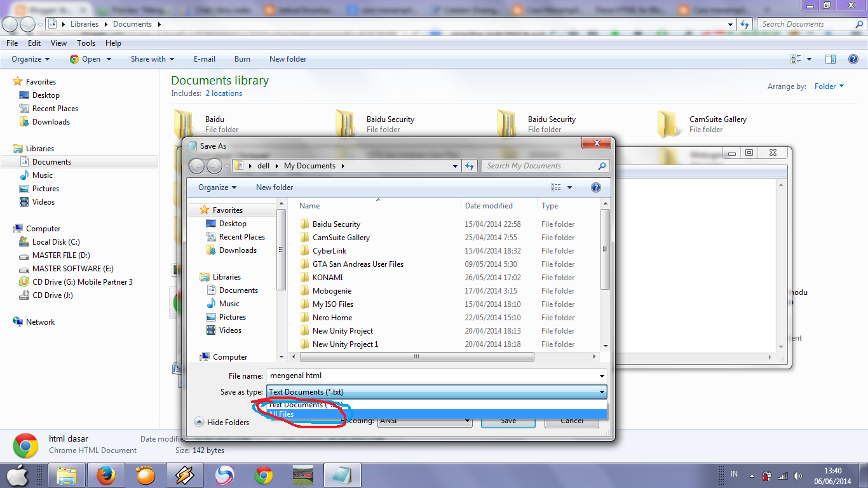Screen dimensions: 868x488
Task: Click the speaker icon in the system tray
Action: click(798, 474)
